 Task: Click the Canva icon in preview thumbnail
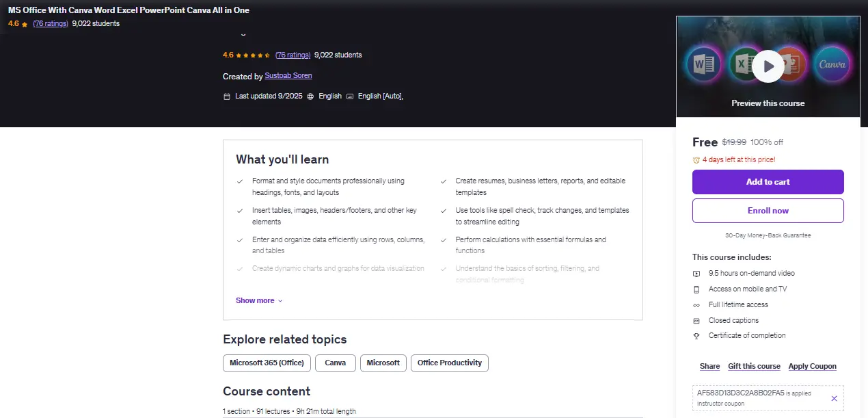pyautogui.click(x=832, y=65)
